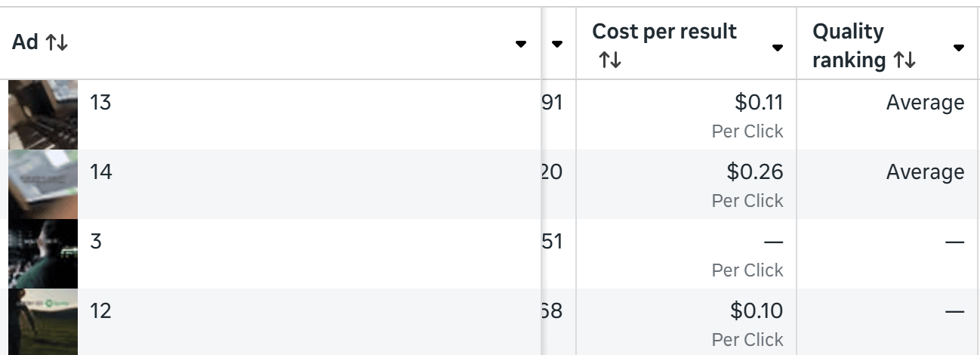
Task: Click the sort arrows beside the Ad header
Action: coord(57,43)
